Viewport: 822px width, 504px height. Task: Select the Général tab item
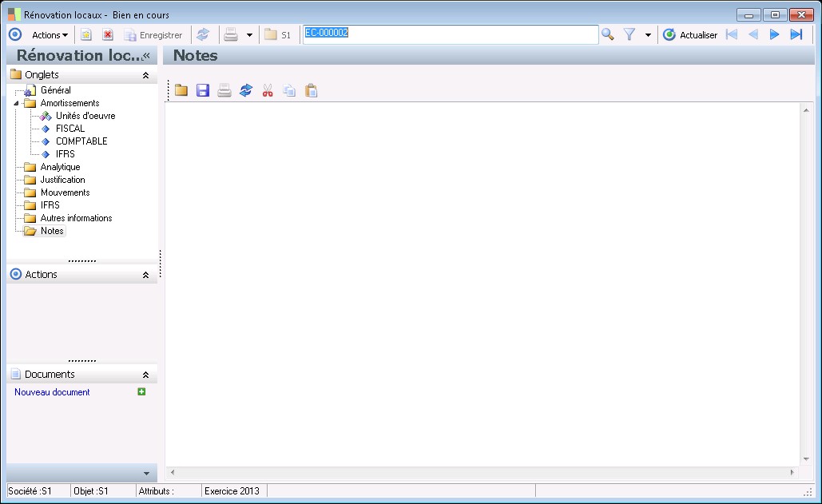[56, 90]
